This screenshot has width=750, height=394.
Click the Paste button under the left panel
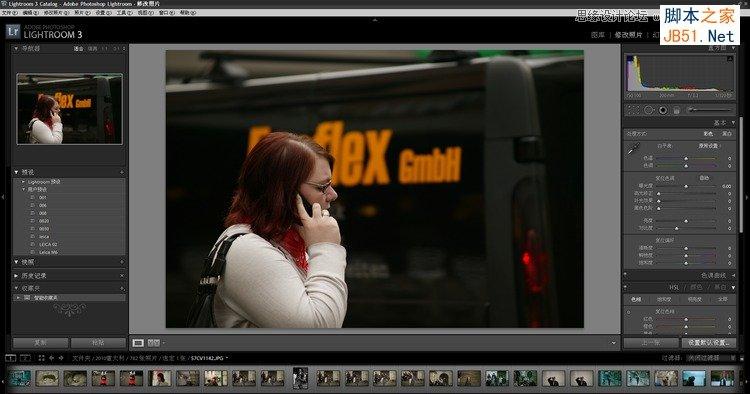[98, 343]
